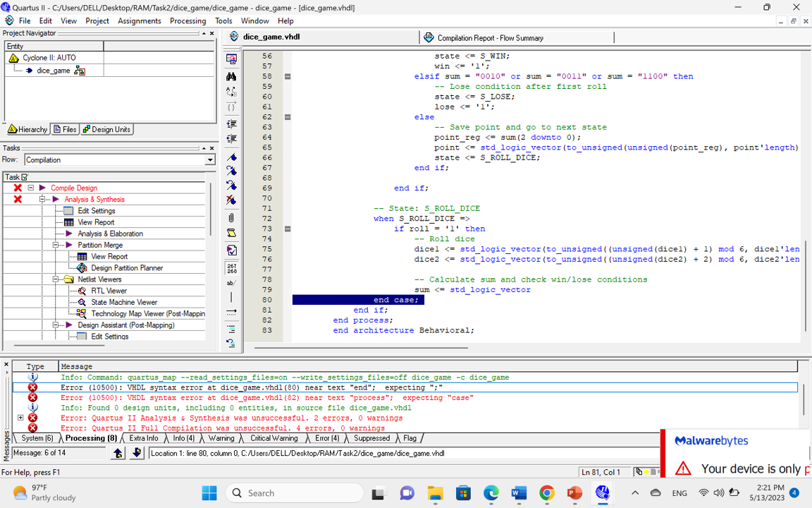Collapse the Netlist Viewers folder
812x508 pixels.
coord(56,279)
